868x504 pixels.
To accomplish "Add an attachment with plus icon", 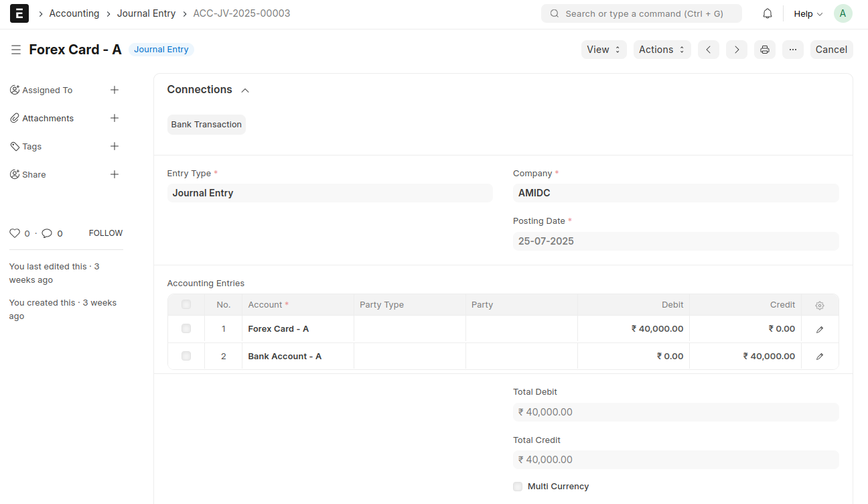I will [x=115, y=118].
